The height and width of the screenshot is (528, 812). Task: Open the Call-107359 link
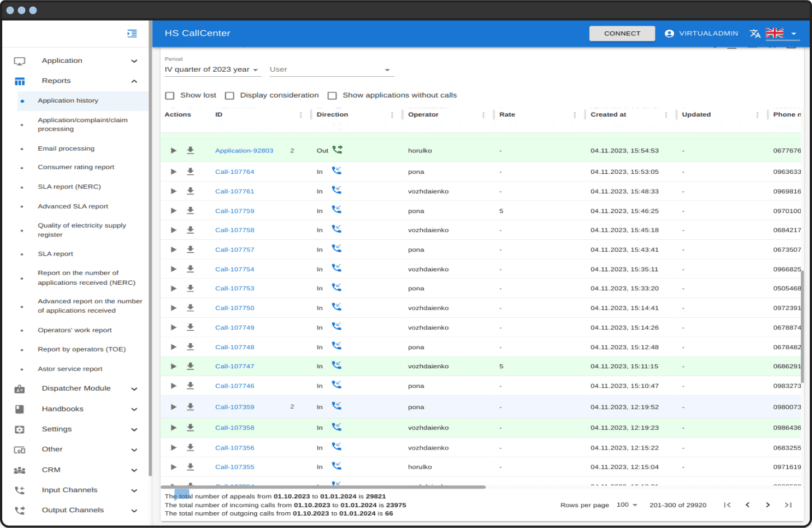(235, 407)
